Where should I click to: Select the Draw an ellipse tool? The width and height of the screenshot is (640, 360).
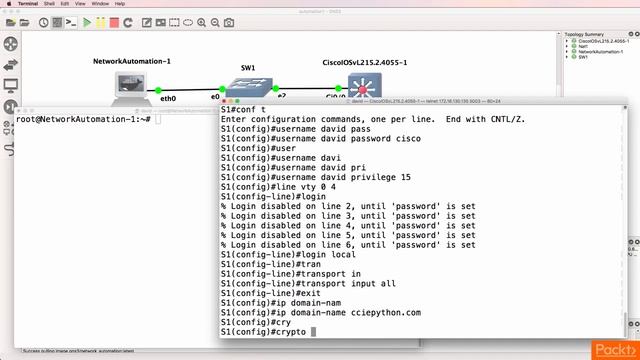(x=188, y=23)
